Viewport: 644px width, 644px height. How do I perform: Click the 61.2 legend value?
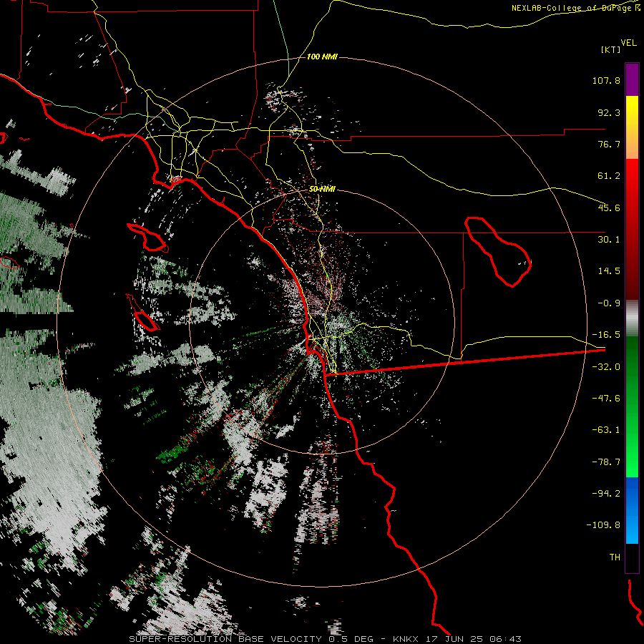point(609,176)
